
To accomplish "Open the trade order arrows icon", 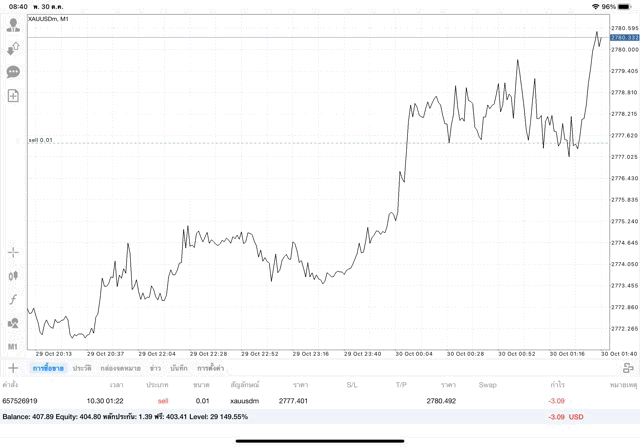I will tap(13, 48).
